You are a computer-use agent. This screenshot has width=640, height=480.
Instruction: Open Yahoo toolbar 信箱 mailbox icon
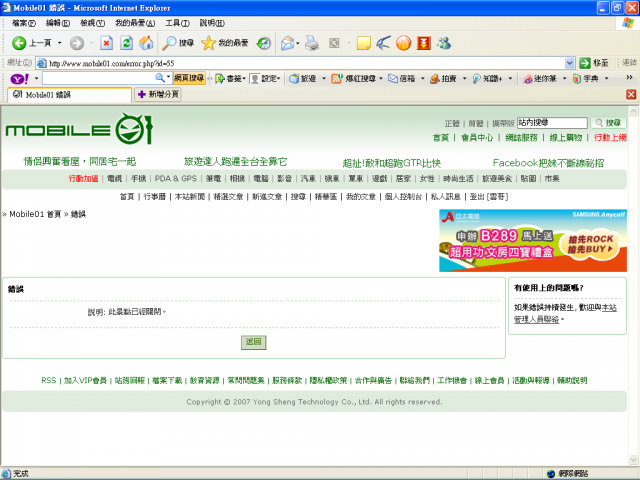coord(393,78)
